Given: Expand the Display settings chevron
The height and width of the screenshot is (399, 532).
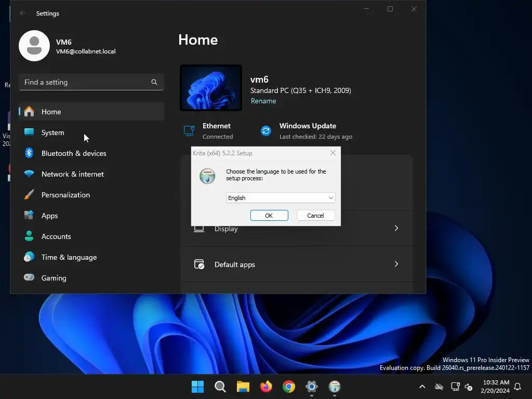Looking at the screenshot, I should click(396, 228).
